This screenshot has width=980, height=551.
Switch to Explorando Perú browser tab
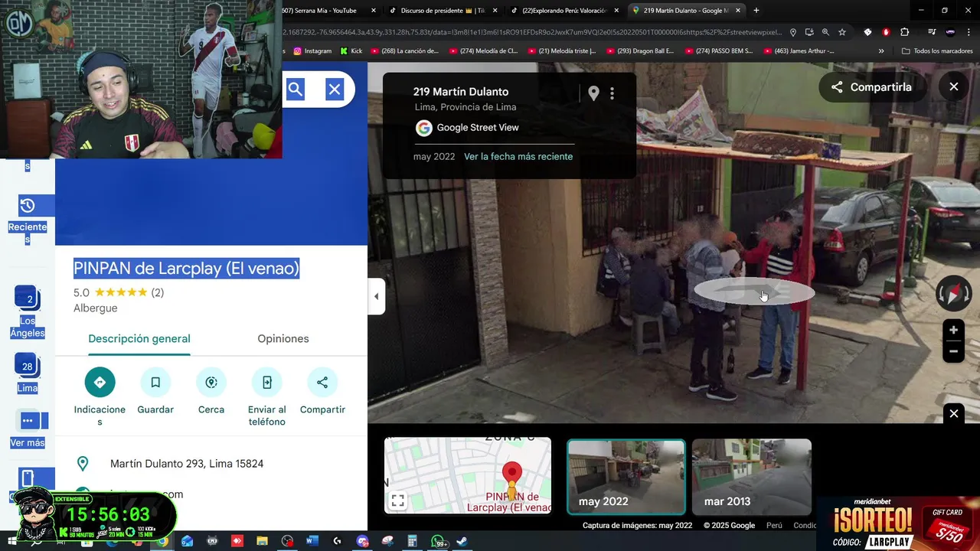coord(565,10)
